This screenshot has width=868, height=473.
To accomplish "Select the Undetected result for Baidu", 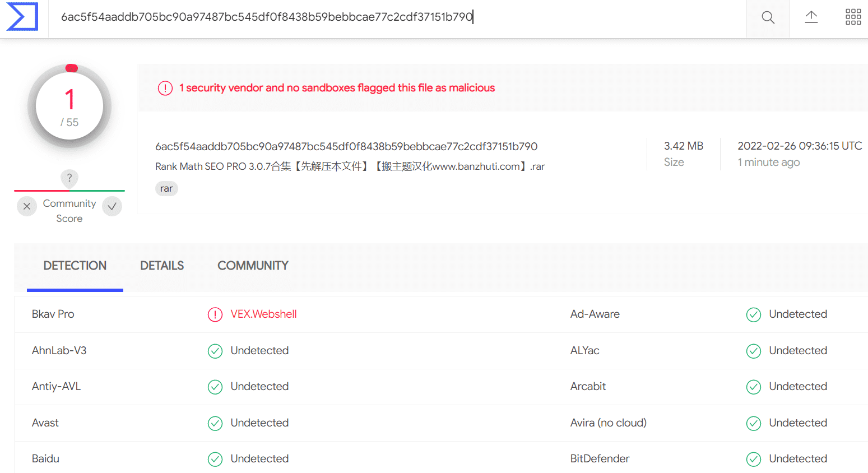I will tap(259, 459).
